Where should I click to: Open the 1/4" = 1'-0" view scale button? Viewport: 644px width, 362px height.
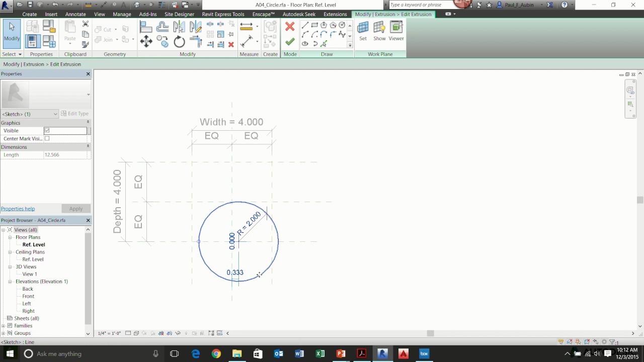(x=109, y=333)
